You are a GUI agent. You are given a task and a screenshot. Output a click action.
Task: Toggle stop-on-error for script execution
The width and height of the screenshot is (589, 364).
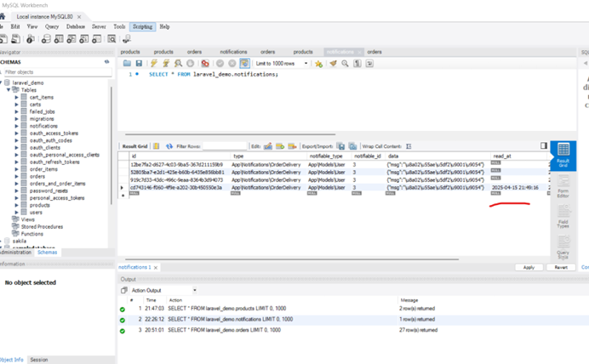coord(205,64)
